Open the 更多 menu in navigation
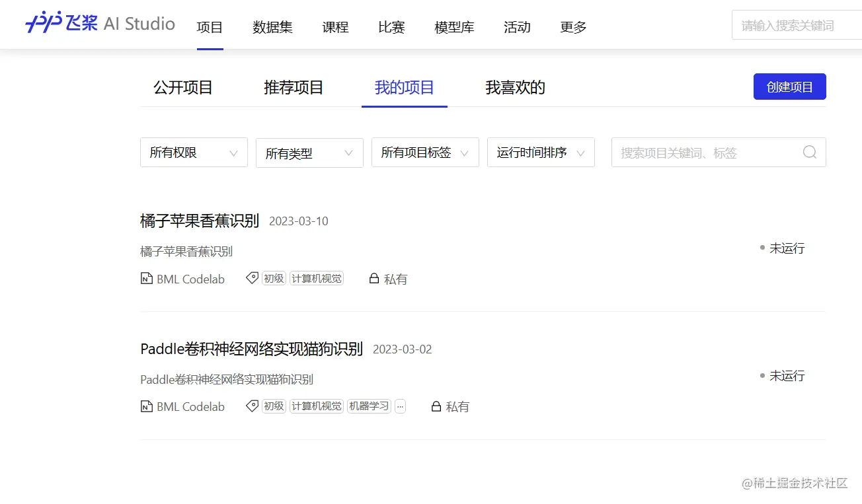This screenshot has width=862, height=504. click(x=573, y=27)
